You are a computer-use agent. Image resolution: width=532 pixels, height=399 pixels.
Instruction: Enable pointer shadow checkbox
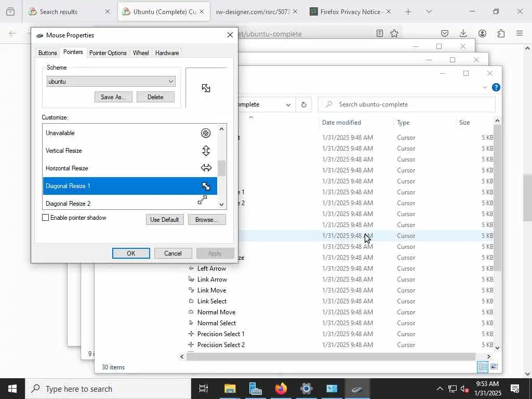pos(46,218)
